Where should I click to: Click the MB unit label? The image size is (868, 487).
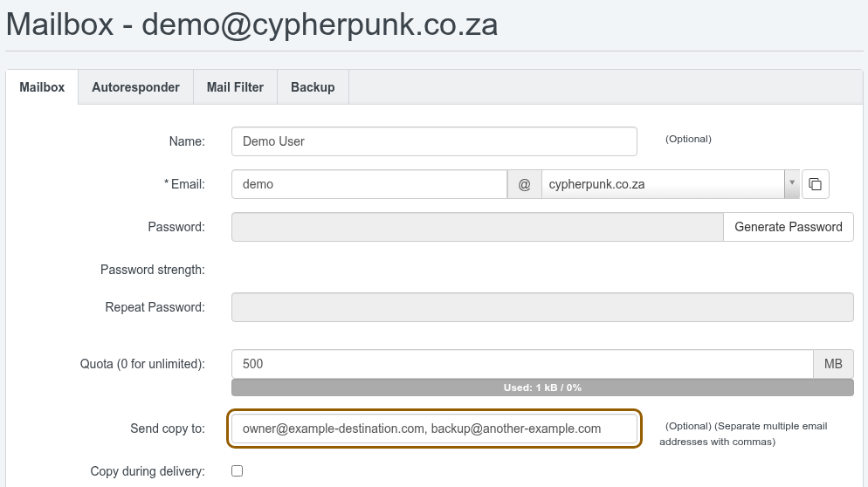pyautogui.click(x=833, y=364)
